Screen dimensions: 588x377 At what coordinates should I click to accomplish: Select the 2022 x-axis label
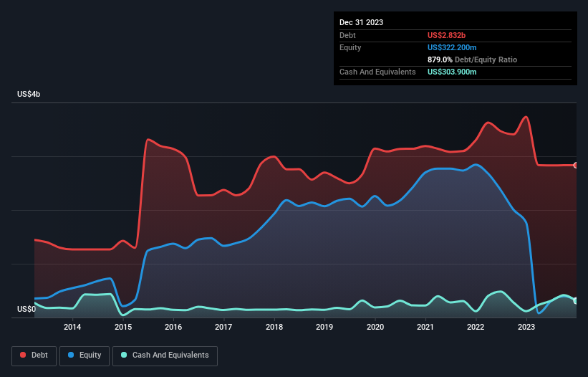476,327
